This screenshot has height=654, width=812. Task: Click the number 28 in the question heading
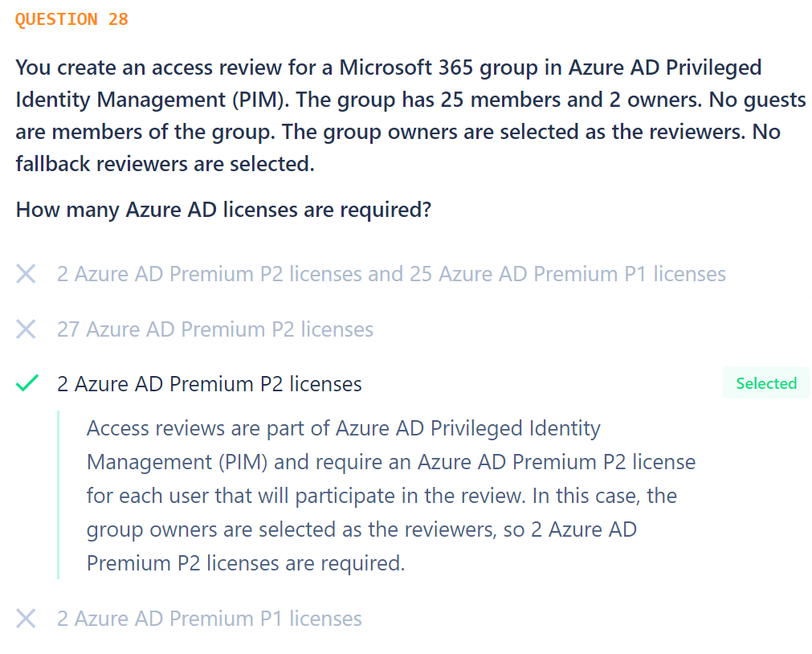(118, 19)
